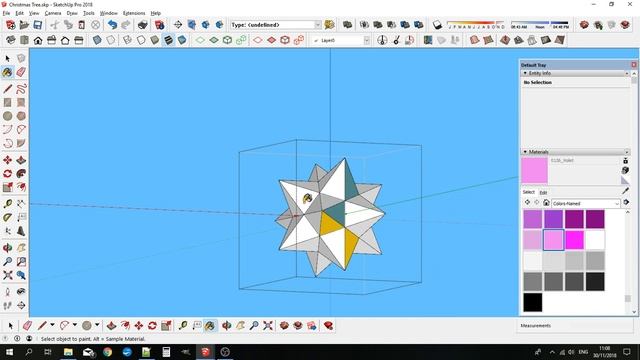640x360 pixels.
Task: Undo the last action
Action: pos(112,25)
